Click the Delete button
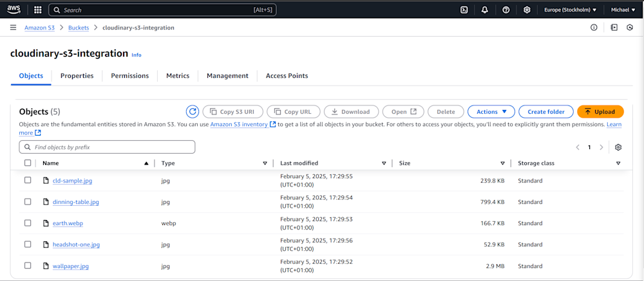 coord(446,112)
